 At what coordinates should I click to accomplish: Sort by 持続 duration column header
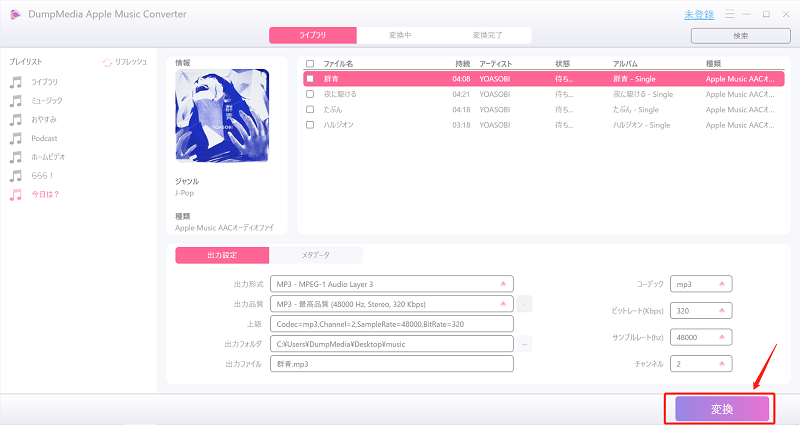pyautogui.click(x=463, y=64)
